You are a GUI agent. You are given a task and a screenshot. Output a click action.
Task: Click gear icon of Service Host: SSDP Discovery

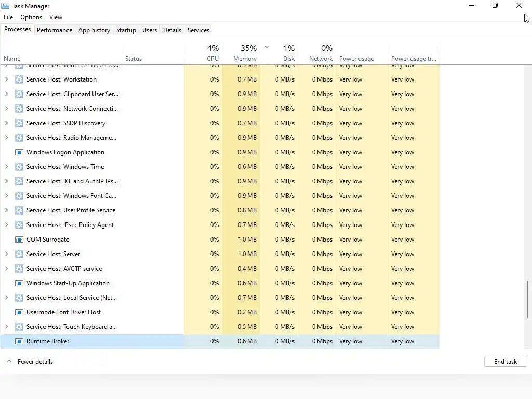pyautogui.click(x=19, y=123)
